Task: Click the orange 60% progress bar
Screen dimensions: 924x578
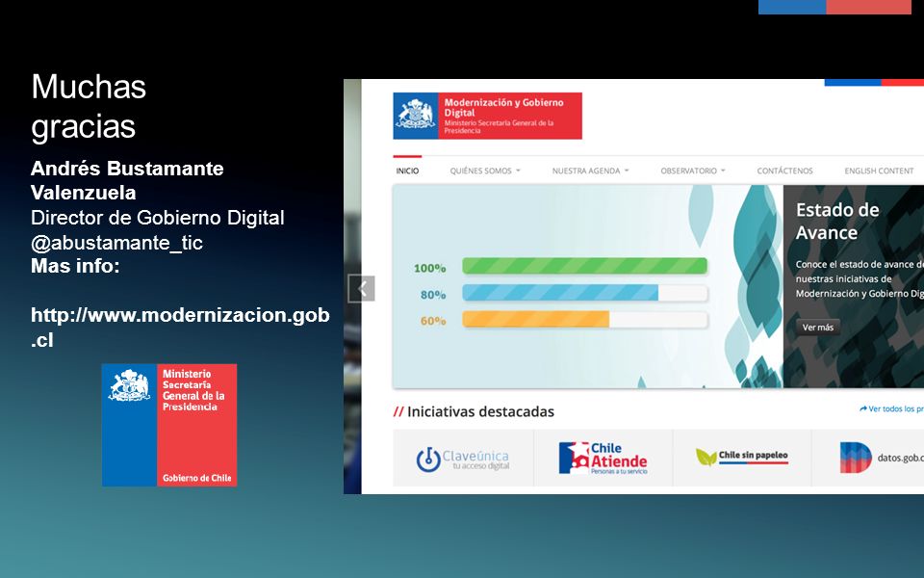Action: [584, 319]
